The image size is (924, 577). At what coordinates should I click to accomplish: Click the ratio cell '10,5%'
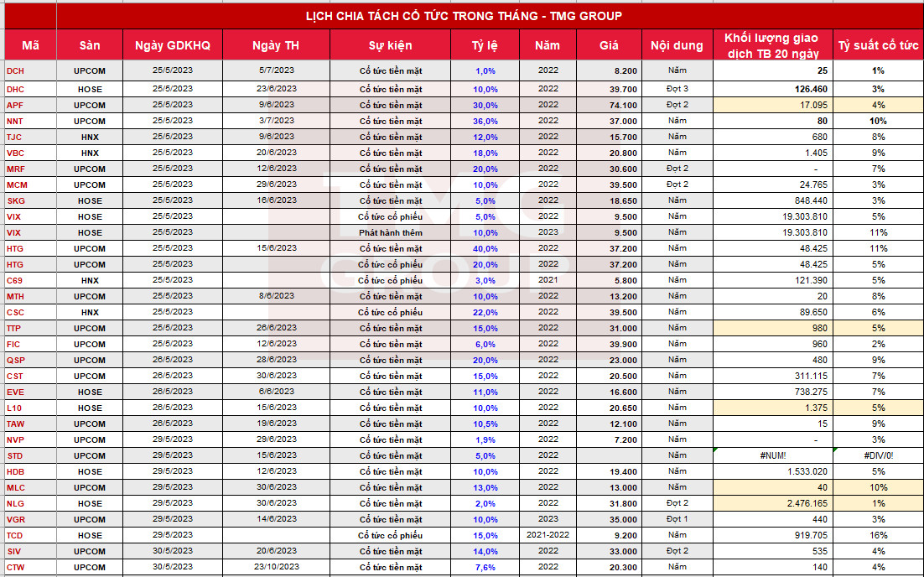pos(485,424)
